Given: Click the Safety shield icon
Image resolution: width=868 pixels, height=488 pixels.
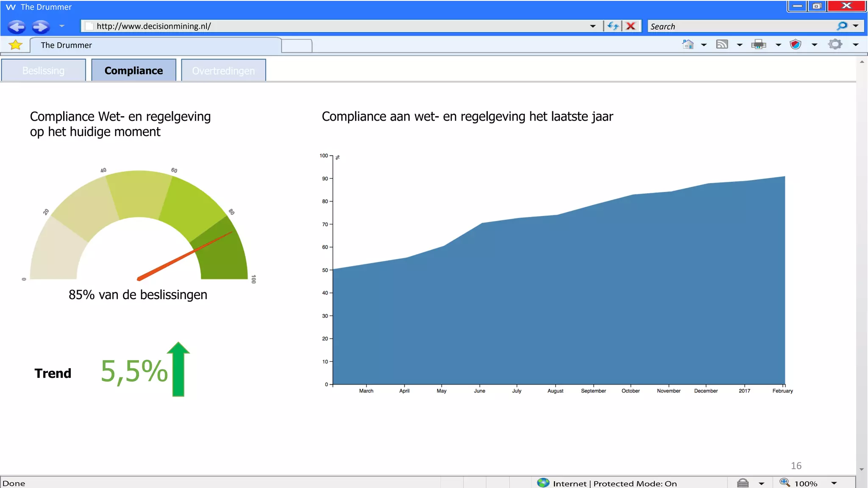Looking at the screenshot, I should [796, 44].
